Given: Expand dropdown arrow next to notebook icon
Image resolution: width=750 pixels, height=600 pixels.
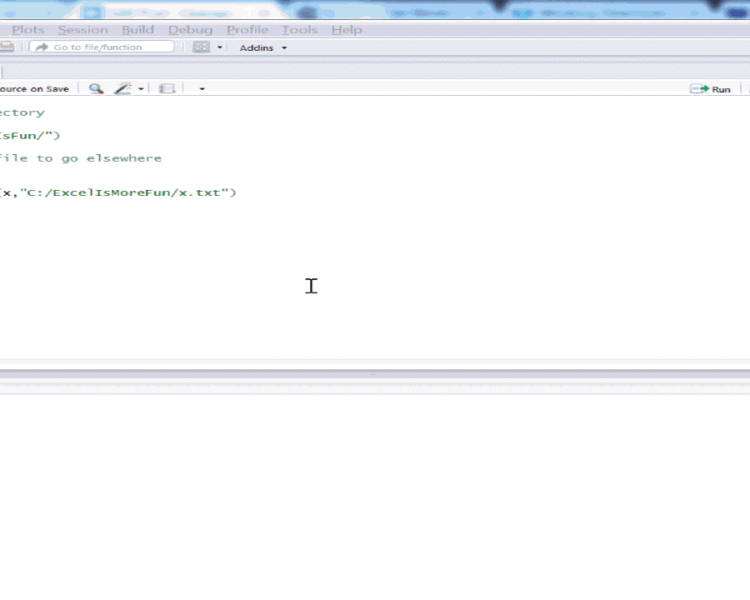Looking at the screenshot, I should coord(202,89).
